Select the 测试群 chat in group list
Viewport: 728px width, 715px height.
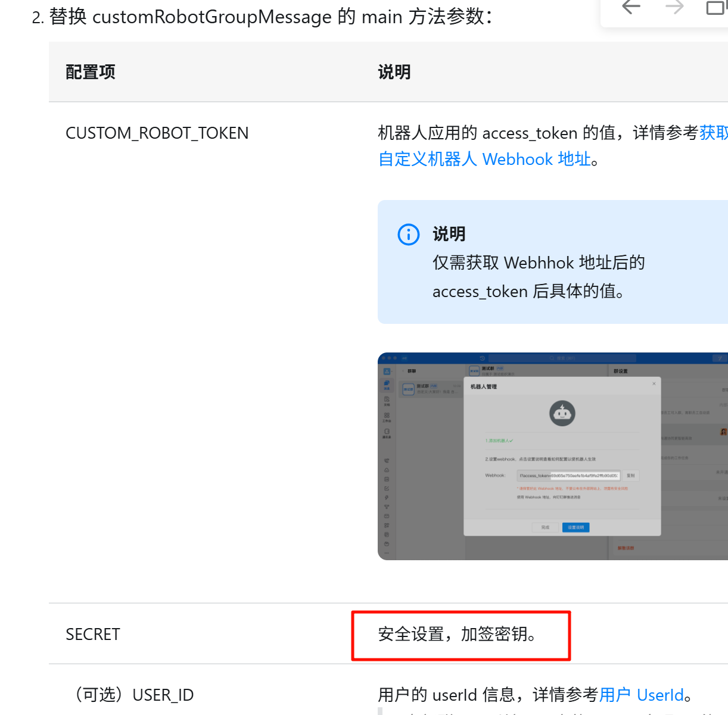(431, 389)
